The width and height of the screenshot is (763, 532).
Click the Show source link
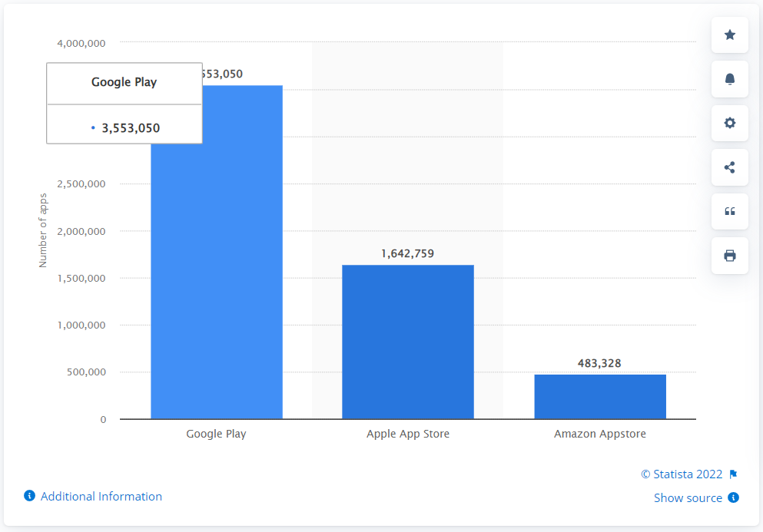coord(688,498)
